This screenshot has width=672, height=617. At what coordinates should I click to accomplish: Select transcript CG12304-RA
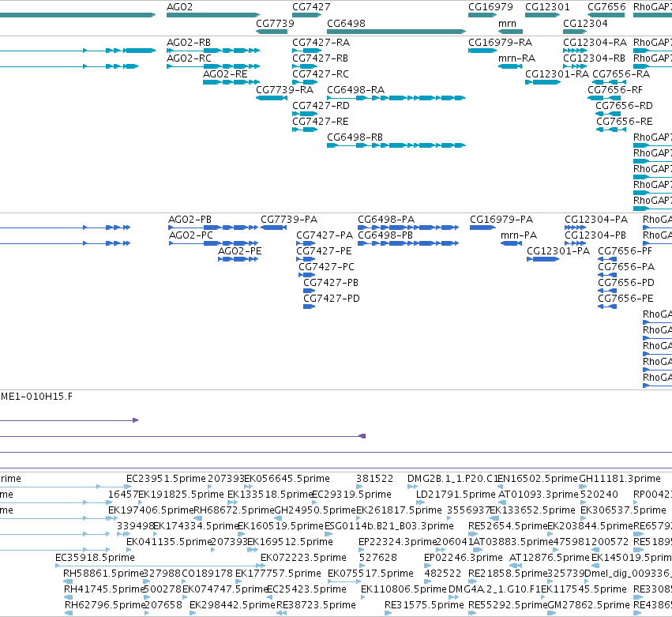tap(575, 51)
